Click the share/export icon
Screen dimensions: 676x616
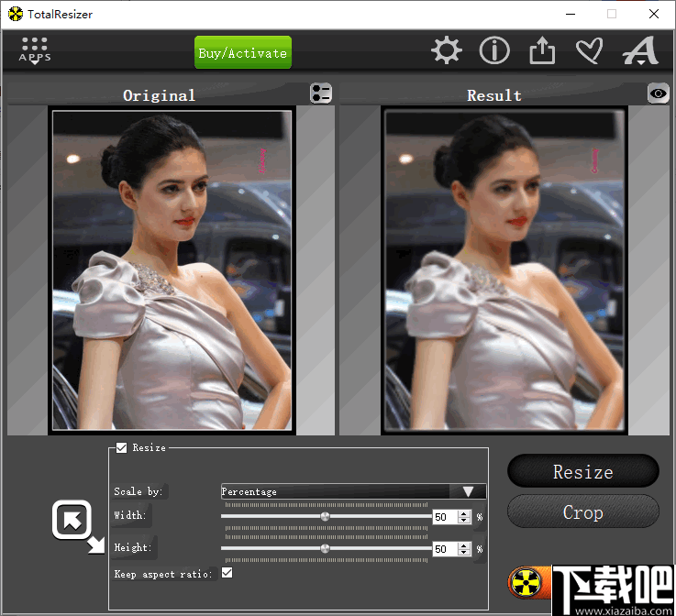[542, 50]
